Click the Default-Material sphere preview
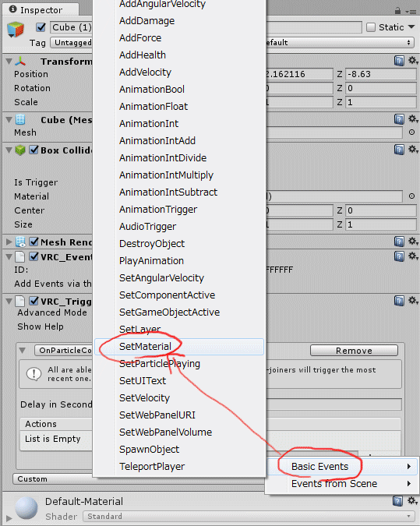The image size is (420, 526). [x=26, y=508]
